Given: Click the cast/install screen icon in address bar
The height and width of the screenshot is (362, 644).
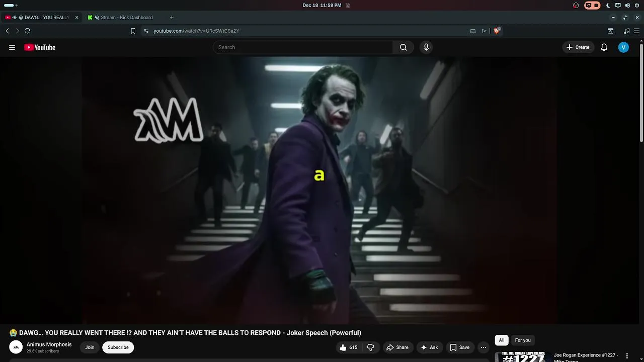Looking at the screenshot, I should [x=473, y=31].
